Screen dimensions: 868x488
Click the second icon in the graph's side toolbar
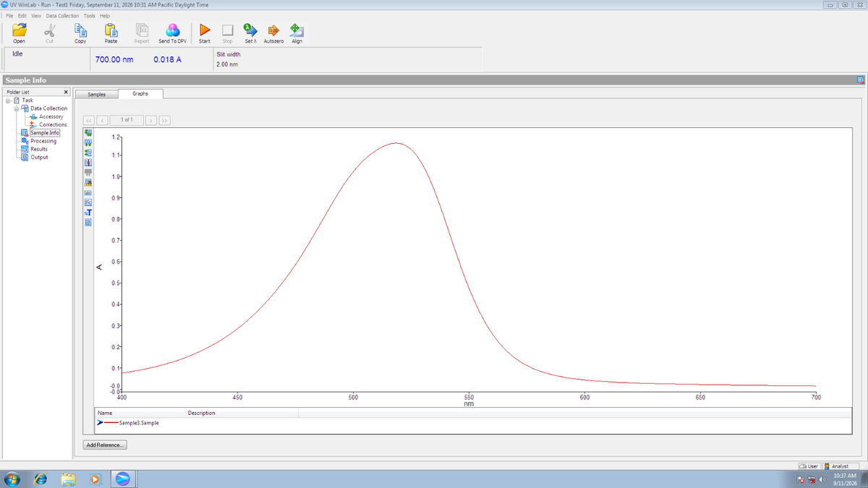coord(88,142)
